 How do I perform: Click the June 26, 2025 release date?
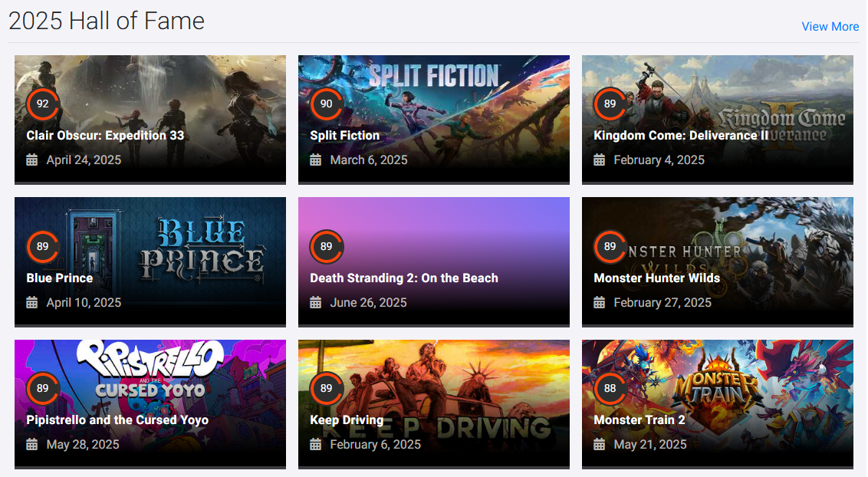[369, 303]
